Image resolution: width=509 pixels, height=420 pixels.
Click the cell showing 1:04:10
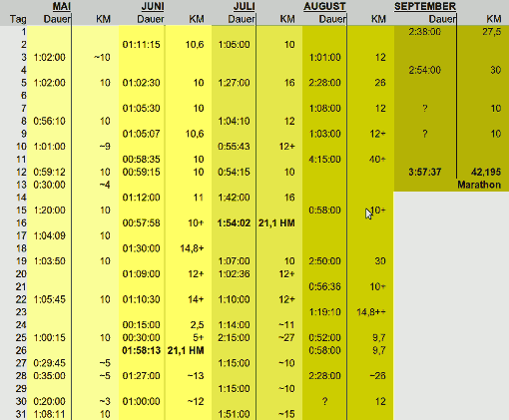click(x=234, y=121)
